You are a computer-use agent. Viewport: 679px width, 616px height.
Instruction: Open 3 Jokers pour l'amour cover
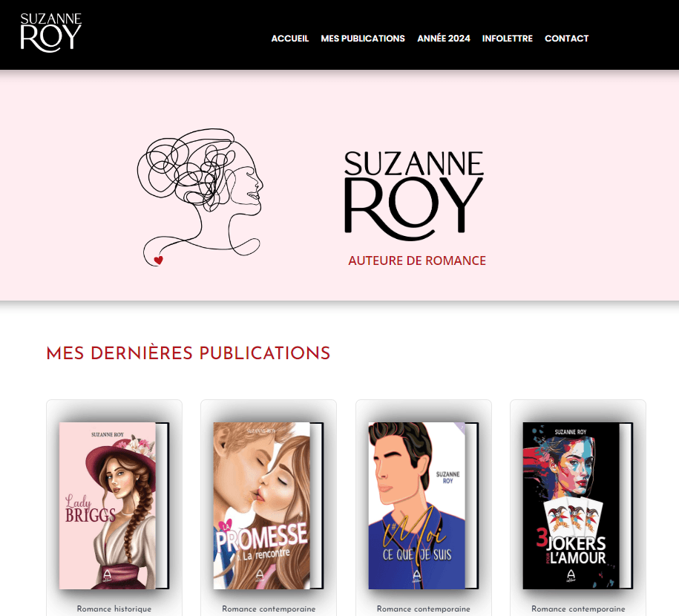tap(577, 505)
